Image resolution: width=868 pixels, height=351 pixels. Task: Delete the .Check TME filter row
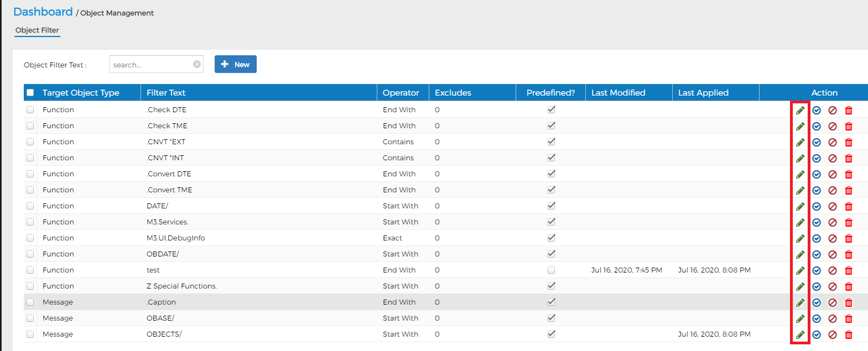[849, 126]
